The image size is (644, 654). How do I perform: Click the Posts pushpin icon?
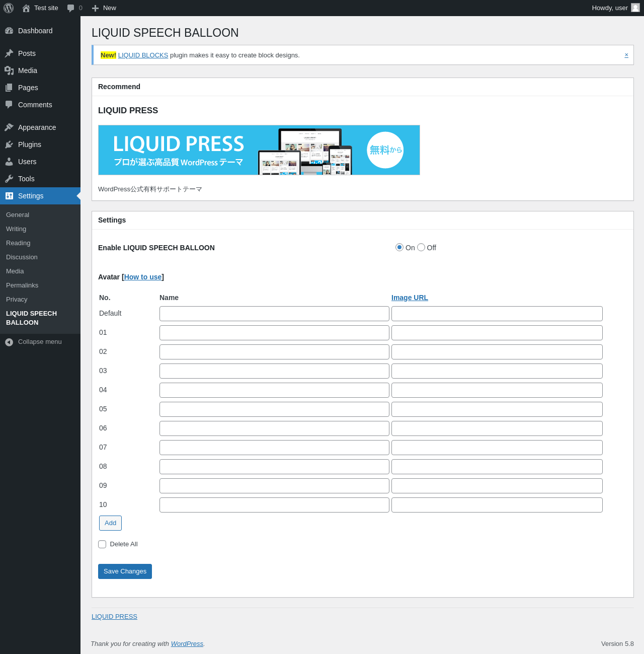pos(9,53)
